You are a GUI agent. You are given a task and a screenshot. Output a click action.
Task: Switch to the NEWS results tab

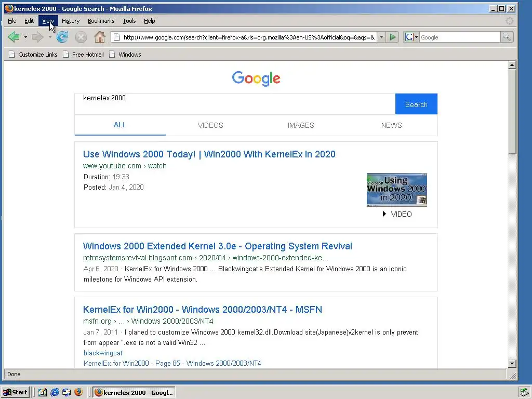tap(392, 125)
